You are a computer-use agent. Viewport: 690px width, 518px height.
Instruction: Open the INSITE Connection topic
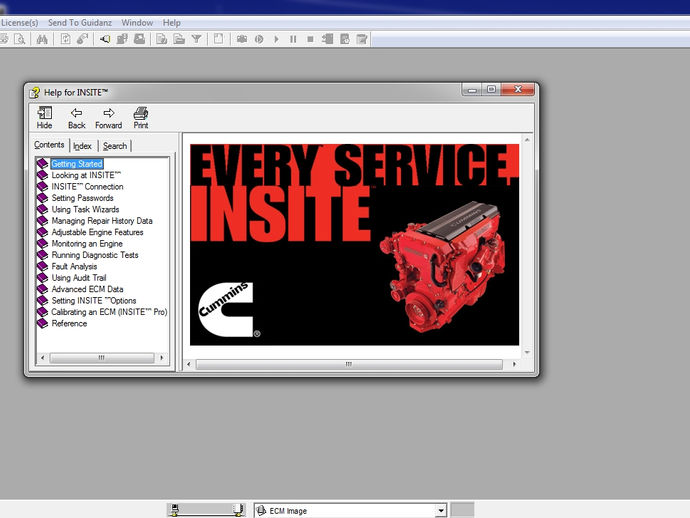tap(88, 187)
